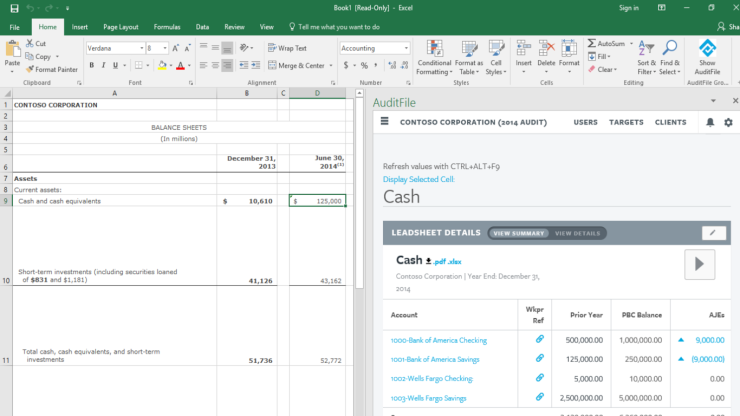The height and width of the screenshot is (416, 740).
Task: Decrease font size with smaller A
Action: (187, 48)
